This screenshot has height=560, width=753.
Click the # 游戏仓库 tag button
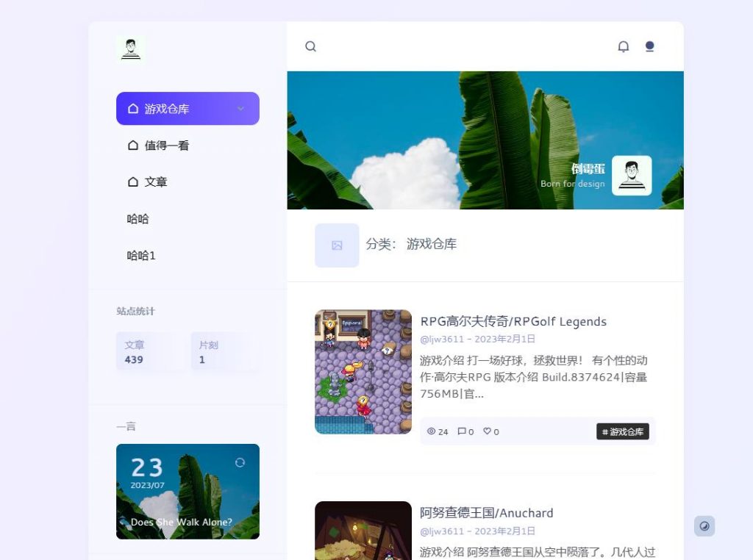click(623, 431)
